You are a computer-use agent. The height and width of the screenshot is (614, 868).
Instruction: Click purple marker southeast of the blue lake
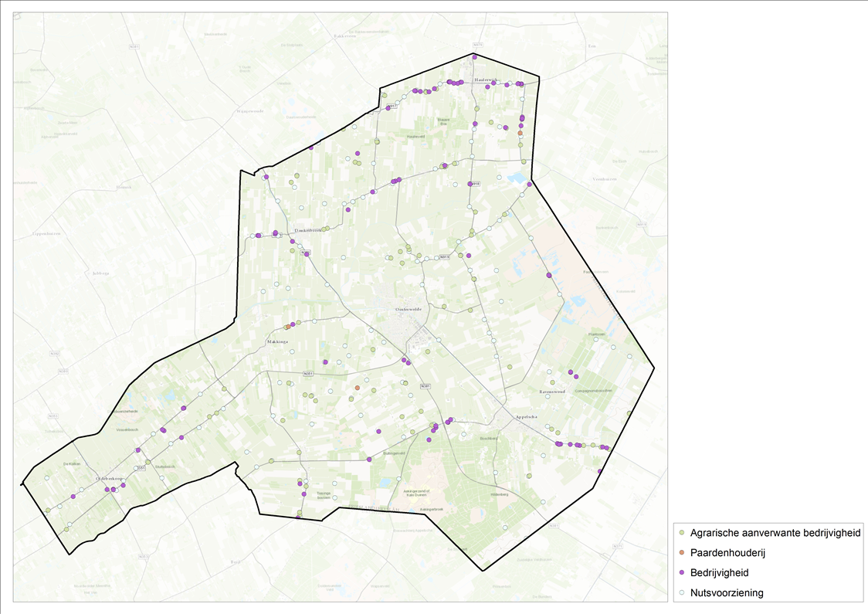529,185
